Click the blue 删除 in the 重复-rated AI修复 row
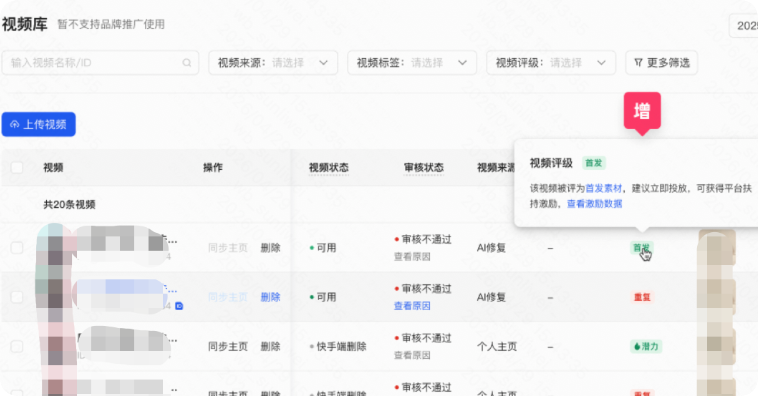Image resolution: width=758 pixels, height=396 pixels. (270, 297)
